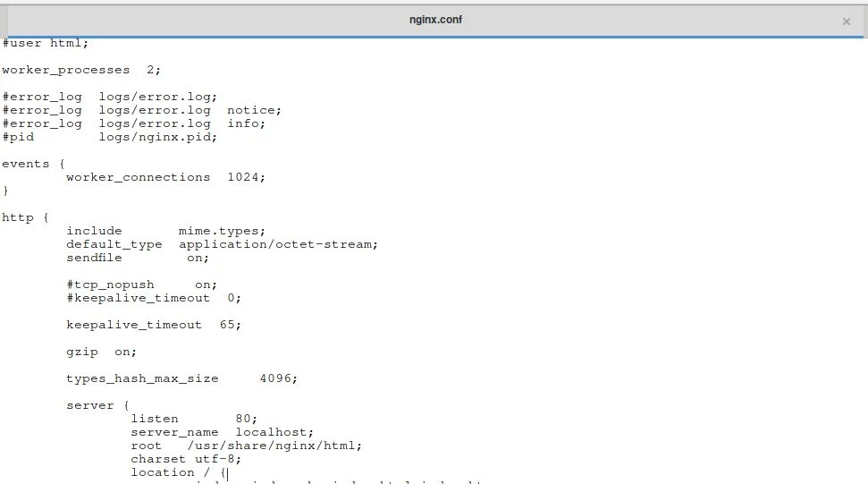Click '#keepalive_timeout 0;' line
Viewport: 868px width, 484px height.
(x=154, y=298)
